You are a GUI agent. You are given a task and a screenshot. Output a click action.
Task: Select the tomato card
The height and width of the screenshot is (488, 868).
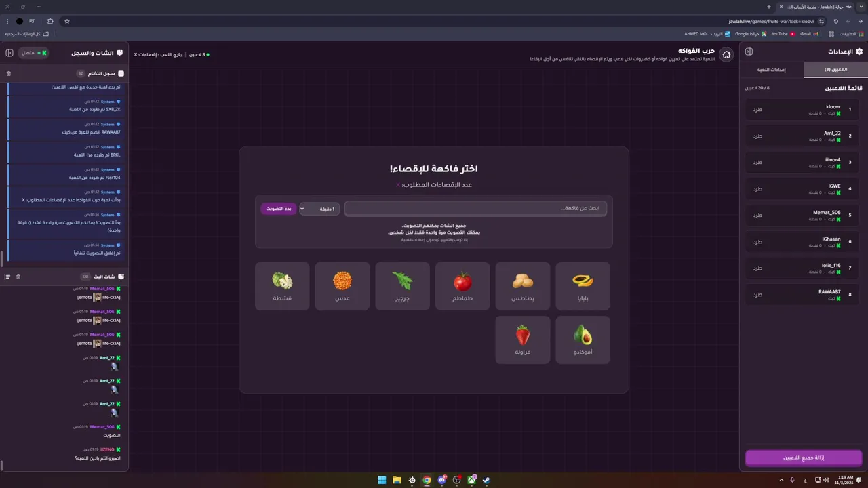(462, 286)
